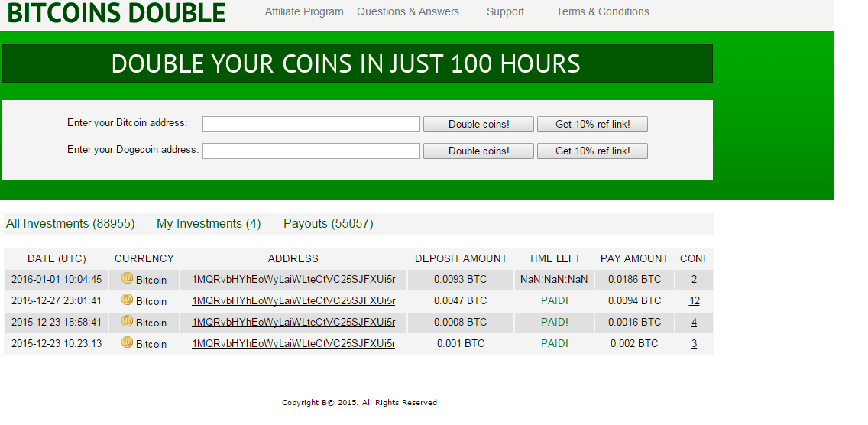Click the Bitcoin coin icon in the 2015-12-23 10:23:13 row

point(127,342)
